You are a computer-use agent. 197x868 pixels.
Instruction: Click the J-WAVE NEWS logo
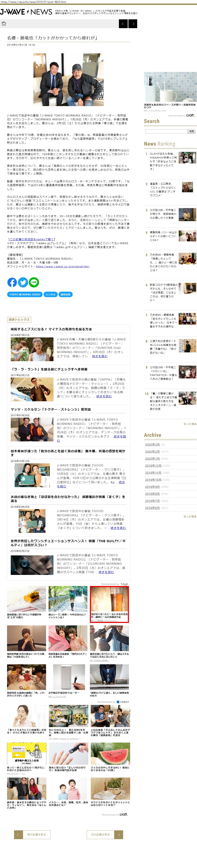pyautogui.click(x=26, y=12)
